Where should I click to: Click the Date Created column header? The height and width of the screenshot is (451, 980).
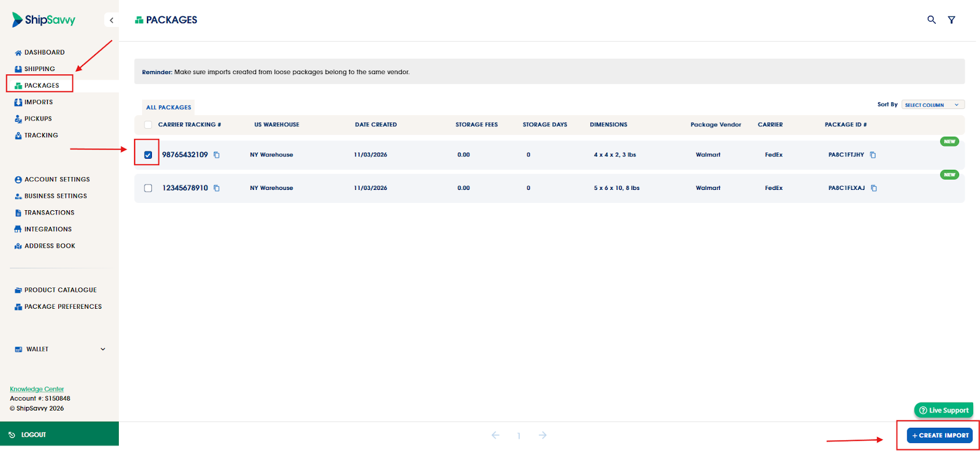(x=376, y=124)
